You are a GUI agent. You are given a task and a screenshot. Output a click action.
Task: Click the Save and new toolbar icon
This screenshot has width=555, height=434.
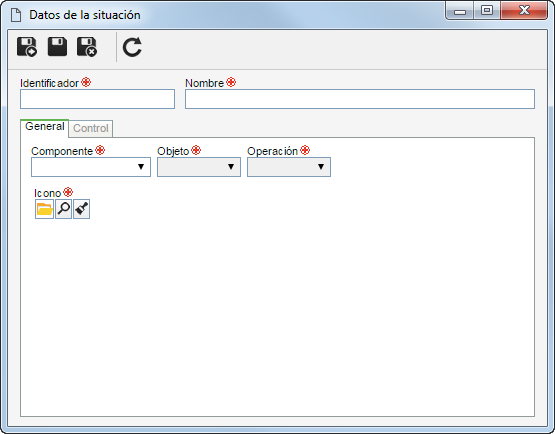tap(27, 47)
